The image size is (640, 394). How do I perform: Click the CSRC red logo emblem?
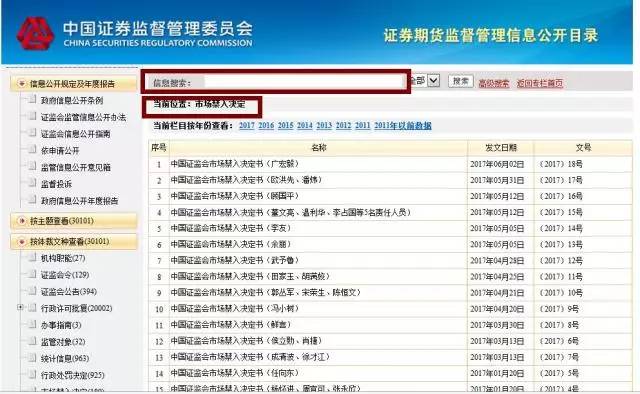(35, 33)
